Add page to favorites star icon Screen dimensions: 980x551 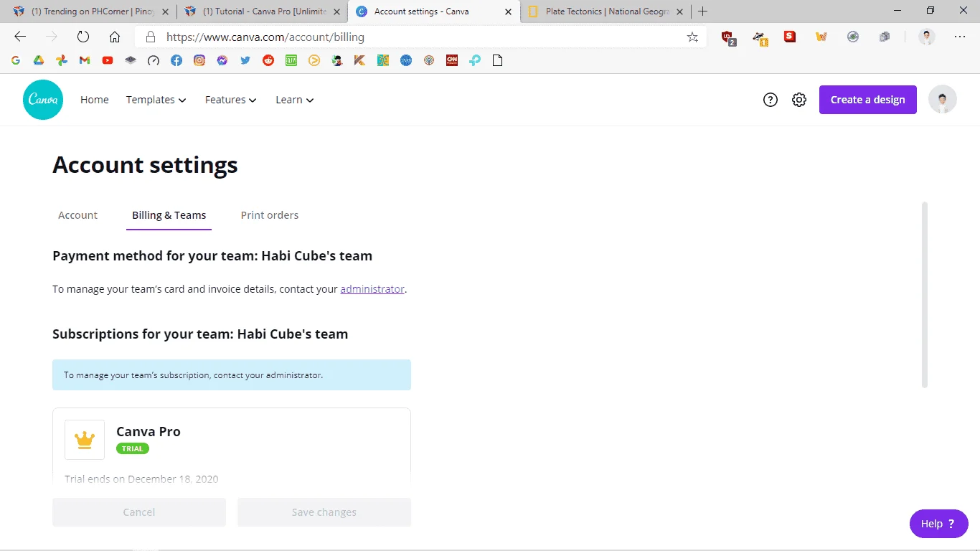(692, 37)
